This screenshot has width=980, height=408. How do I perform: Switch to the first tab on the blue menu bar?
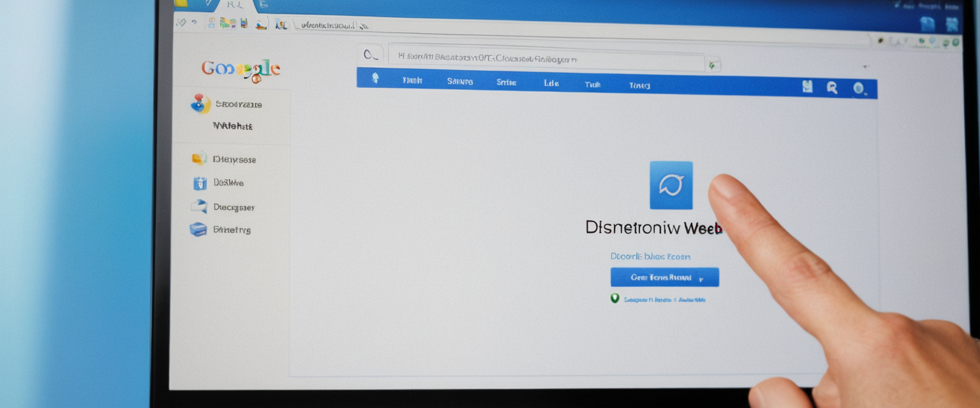click(413, 81)
